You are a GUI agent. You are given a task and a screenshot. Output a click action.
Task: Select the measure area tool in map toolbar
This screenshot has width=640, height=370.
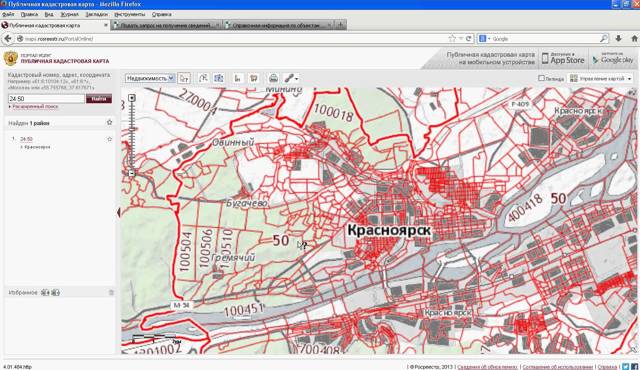tap(218, 78)
